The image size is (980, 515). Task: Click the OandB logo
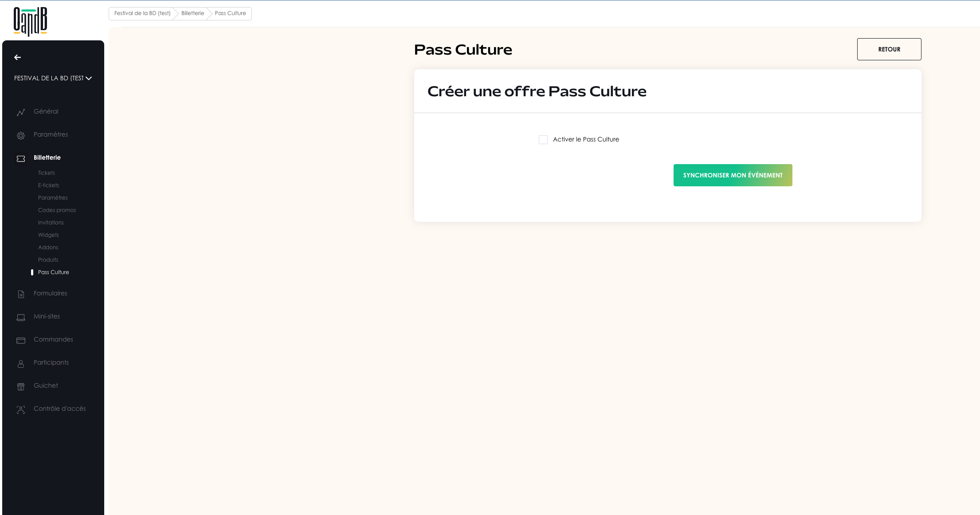pyautogui.click(x=30, y=21)
